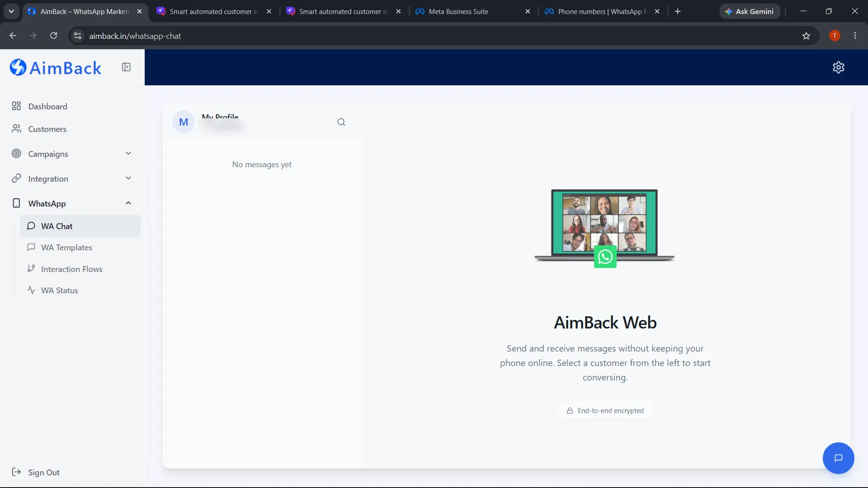Click the M profile avatar

[x=184, y=122]
